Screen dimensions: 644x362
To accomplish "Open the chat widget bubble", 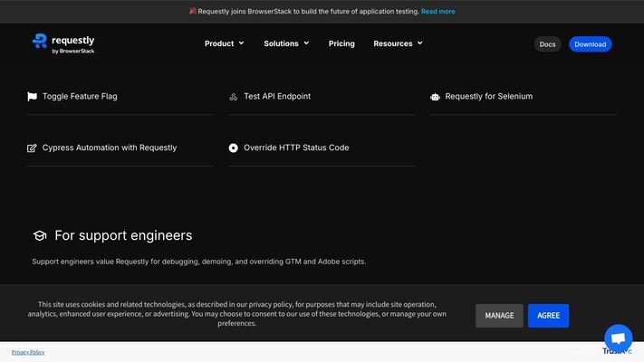I will tap(618, 338).
